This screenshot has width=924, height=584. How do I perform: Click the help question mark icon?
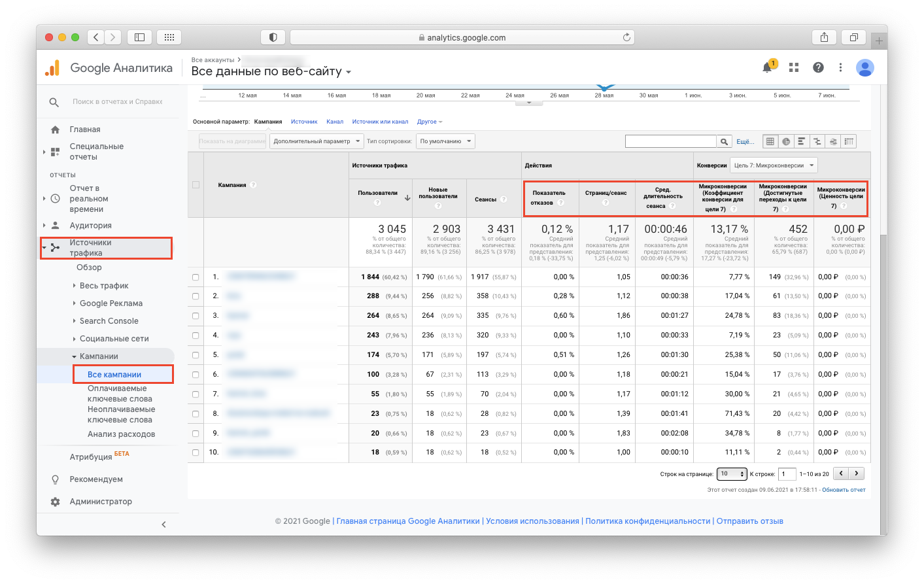[818, 67]
